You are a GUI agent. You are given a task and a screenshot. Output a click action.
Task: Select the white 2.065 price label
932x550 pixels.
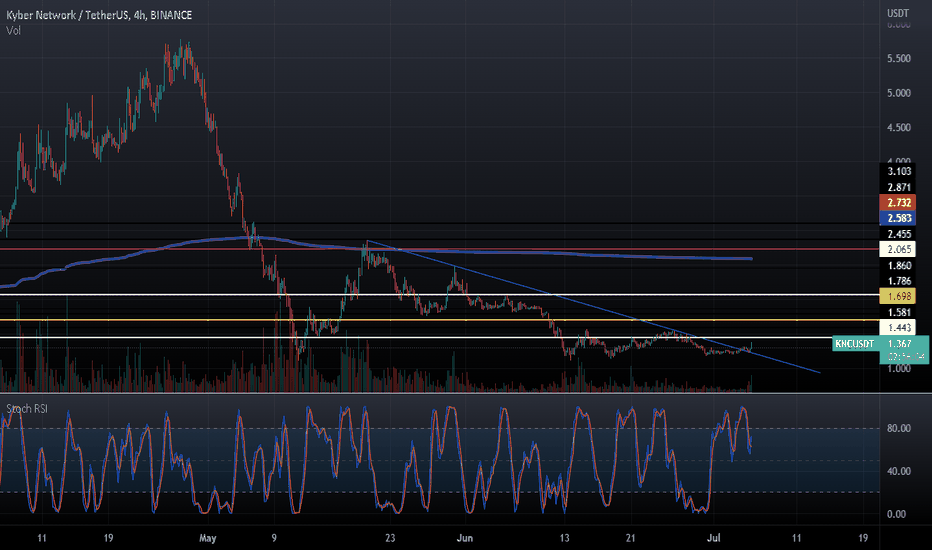(x=898, y=249)
